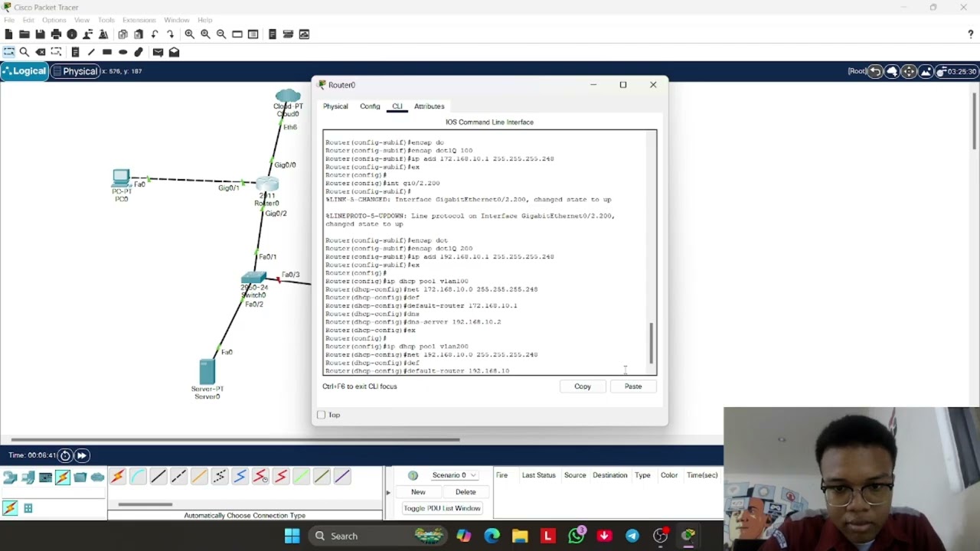Zoom in on the workspace
This screenshot has height=551, width=980.
189,34
